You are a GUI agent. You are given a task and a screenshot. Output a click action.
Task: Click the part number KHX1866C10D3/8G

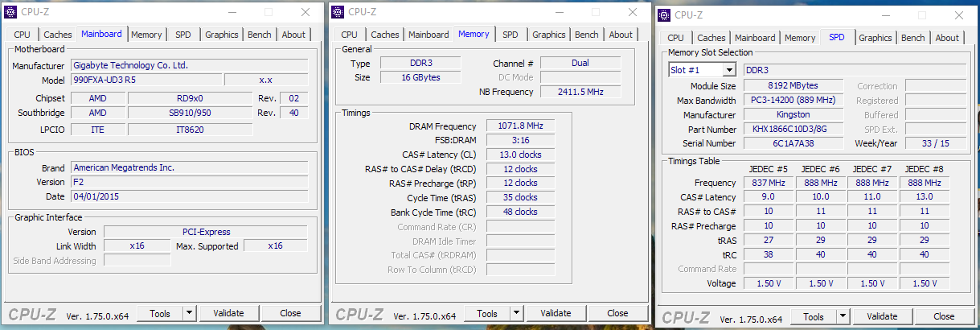click(x=793, y=129)
